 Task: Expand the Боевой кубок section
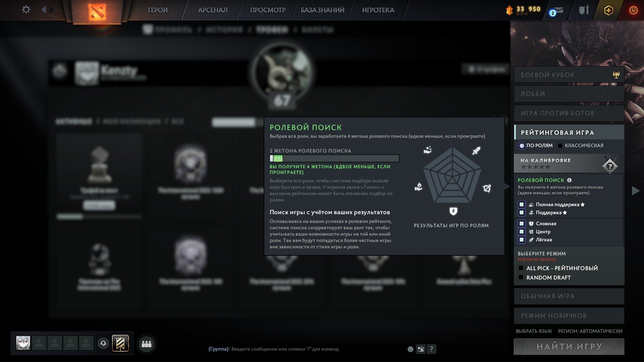click(x=569, y=75)
